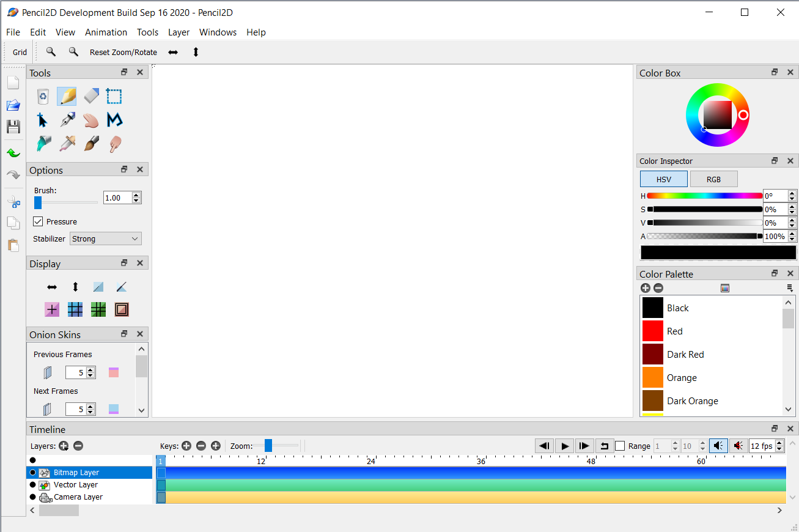Switch to RGB tab in Color Inspector
799x532 pixels.
[x=713, y=179]
